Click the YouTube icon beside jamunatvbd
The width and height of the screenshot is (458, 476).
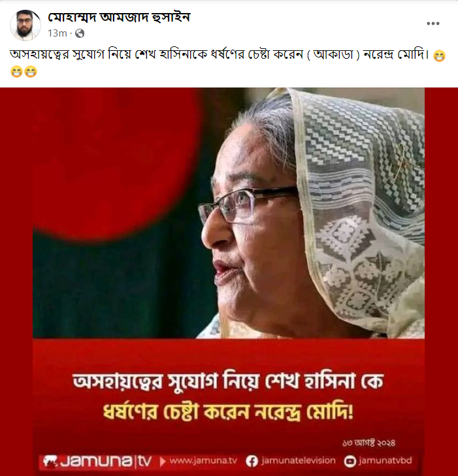pyautogui.click(x=350, y=462)
